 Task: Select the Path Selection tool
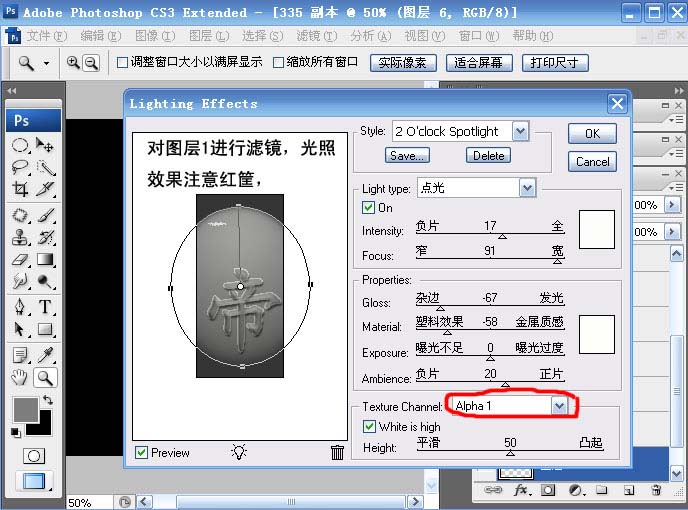coord(20,329)
